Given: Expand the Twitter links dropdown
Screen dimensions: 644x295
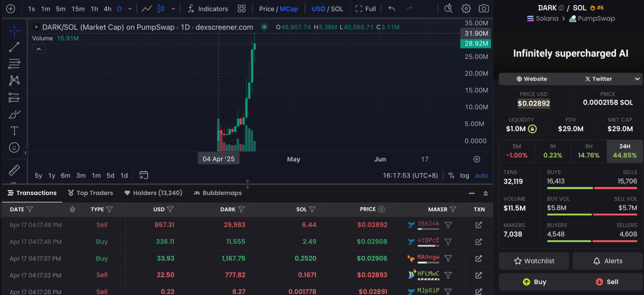Looking at the screenshot, I should click(x=637, y=79).
